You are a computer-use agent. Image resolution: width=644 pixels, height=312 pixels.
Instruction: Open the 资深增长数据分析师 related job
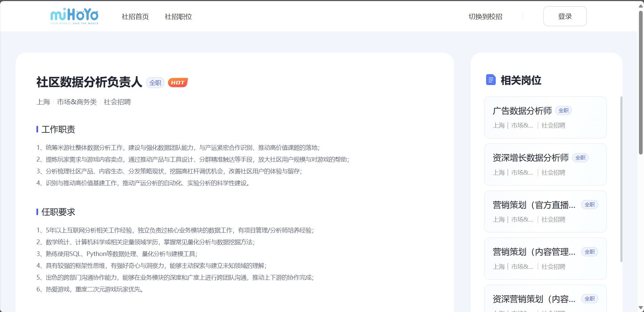coord(530,158)
